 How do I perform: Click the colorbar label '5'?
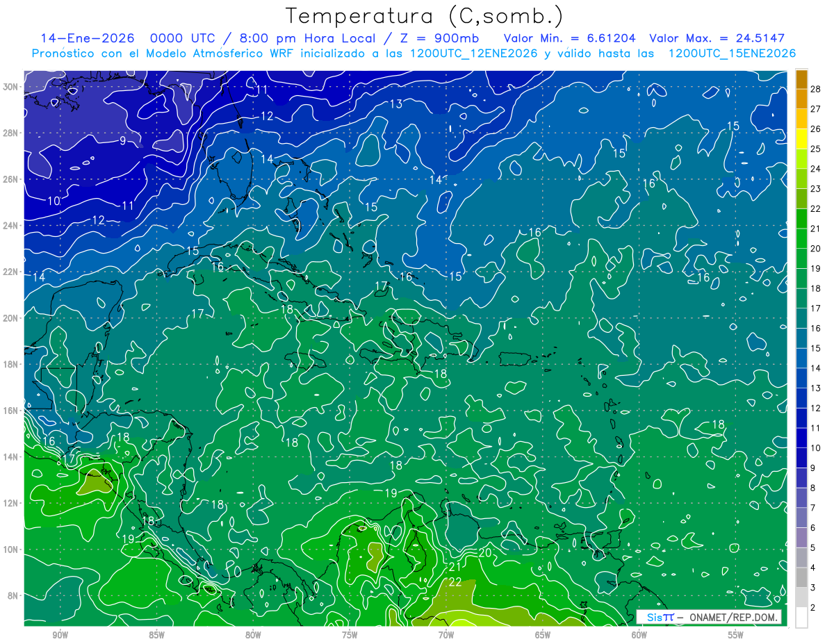[x=813, y=547]
